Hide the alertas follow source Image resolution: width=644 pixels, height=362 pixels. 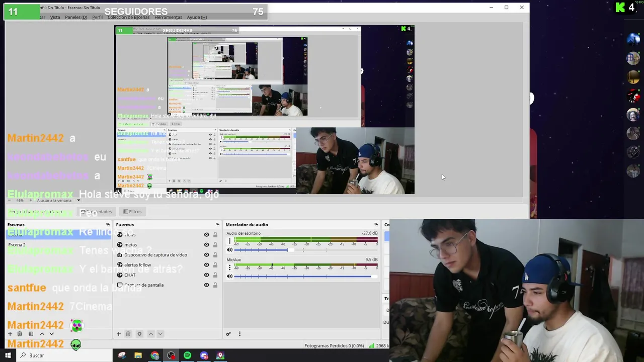206,265
